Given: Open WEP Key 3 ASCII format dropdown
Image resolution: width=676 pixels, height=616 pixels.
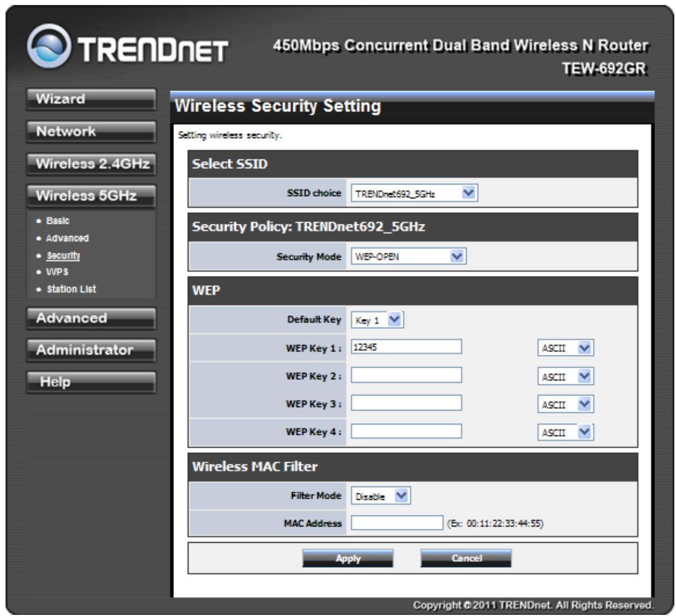Looking at the screenshot, I should click(x=565, y=404).
